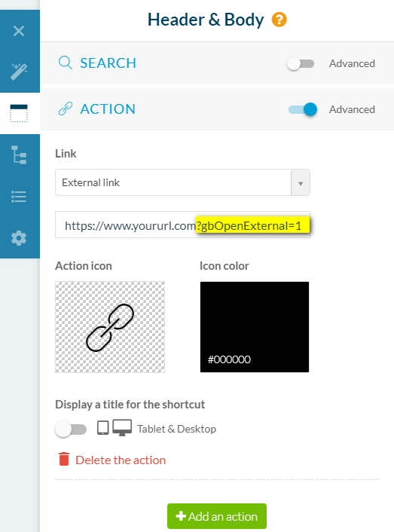
Task: Open the External link dropdown
Action: [182, 182]
